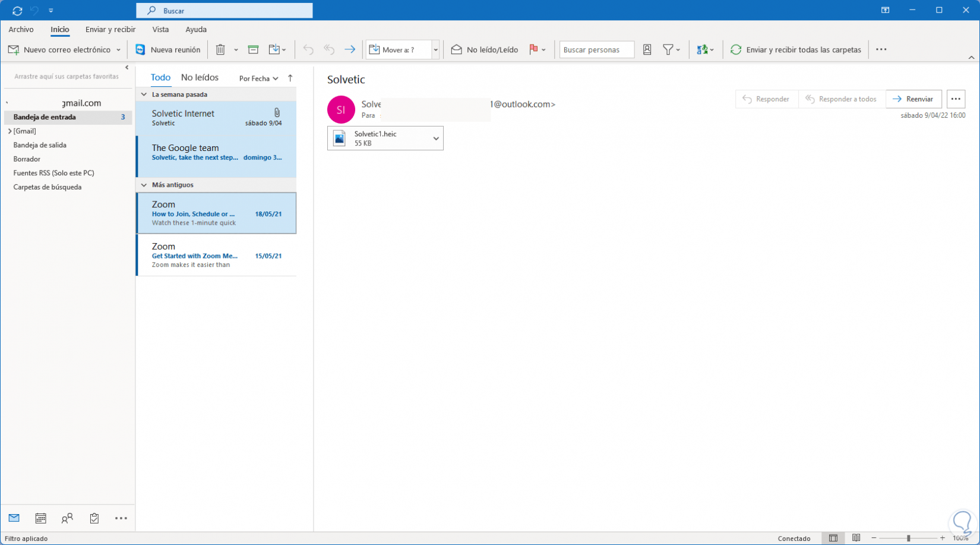Collapse the gmail.com account tree
Screen dimensions: 980x545
tap(7, 103)
